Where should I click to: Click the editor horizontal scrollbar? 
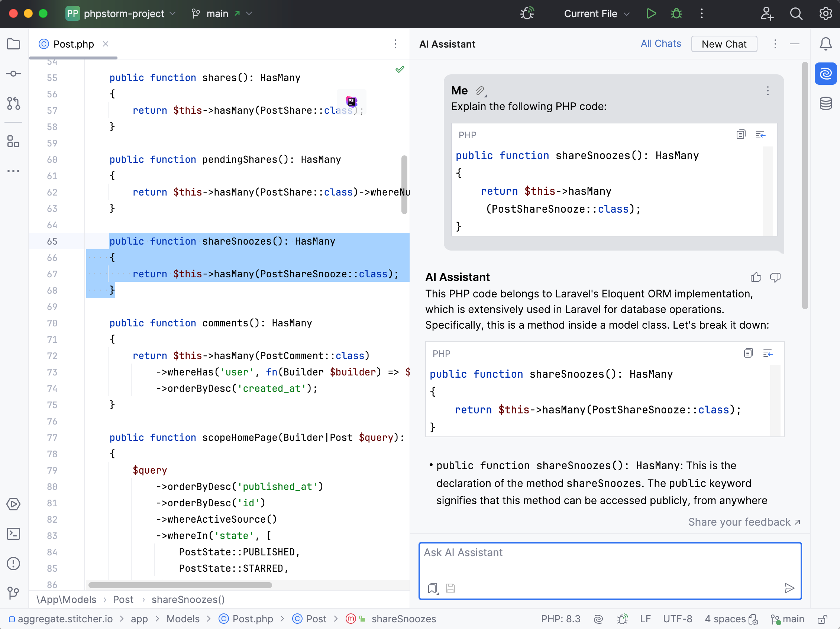click(x=180, y=585)
